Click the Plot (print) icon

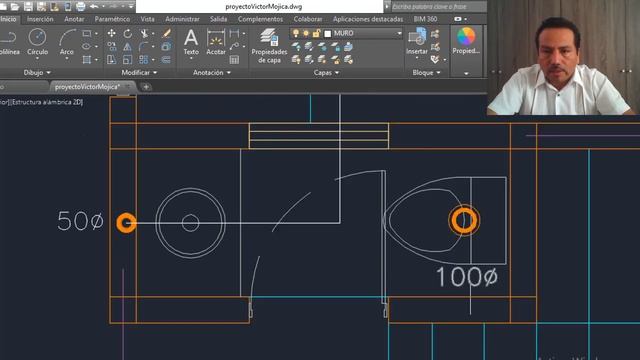point(81,6)
